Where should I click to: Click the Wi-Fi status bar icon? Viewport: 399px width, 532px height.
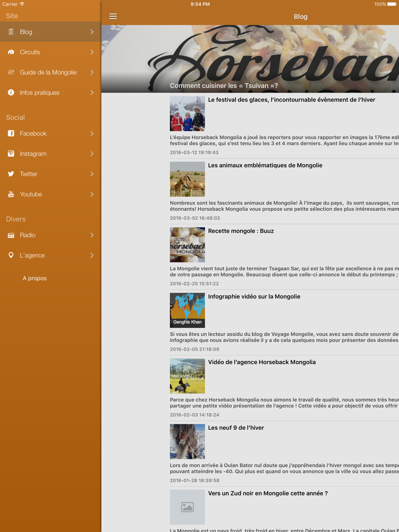pyautogui.click(x=22, y=4)
